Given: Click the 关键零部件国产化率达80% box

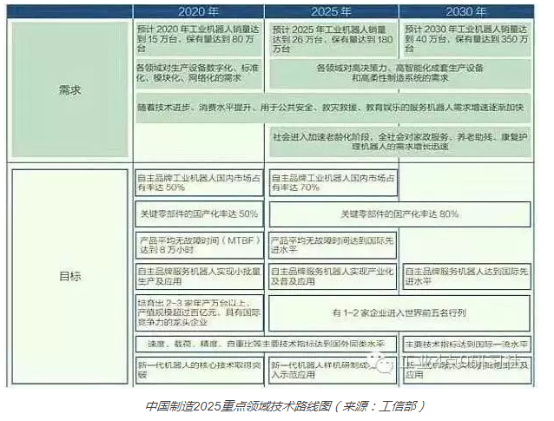Looking at the screenshot, I should pyautogui.click(x=400, y=214).
